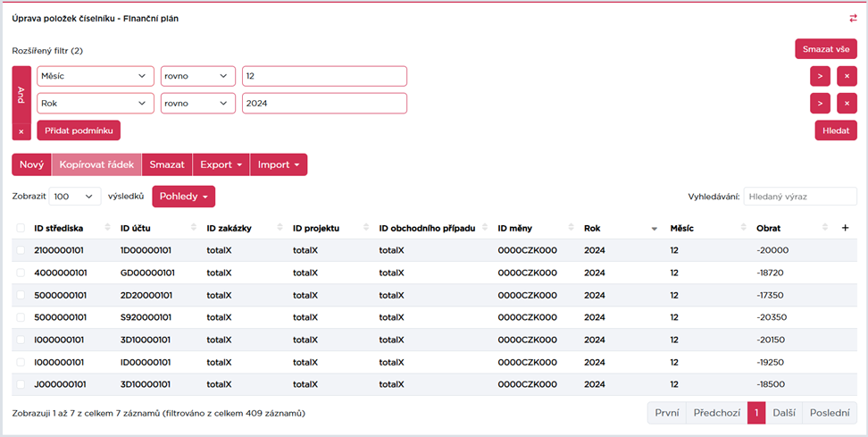Click the Kopírovat řádek button

tap(96, 164)
